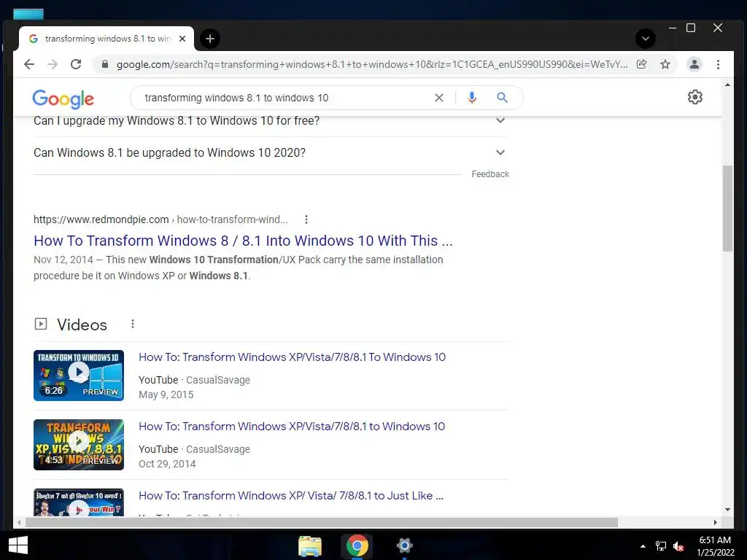Open Settings gear in the taskbar
Screen dimensions: 747x560
coord(404,545)
